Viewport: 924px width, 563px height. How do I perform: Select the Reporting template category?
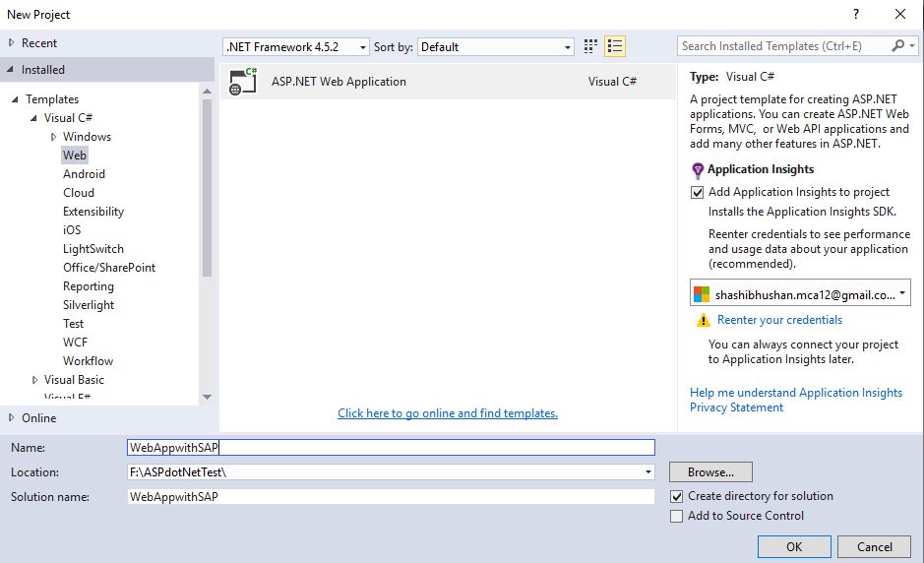coord(89,286)
